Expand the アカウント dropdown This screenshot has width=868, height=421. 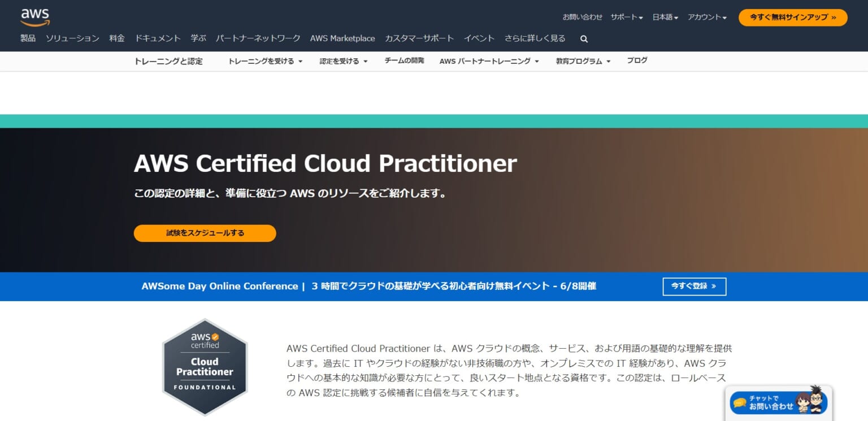click(x=707, y=17)
